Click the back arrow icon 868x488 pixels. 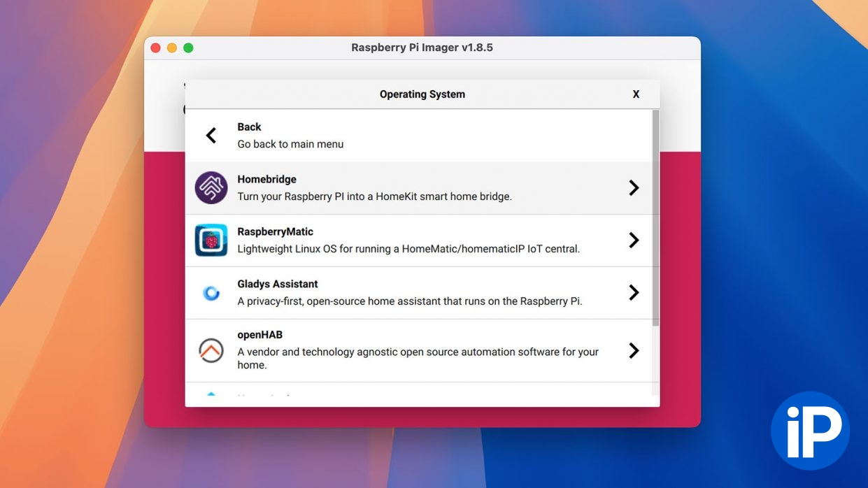[211, 136]
